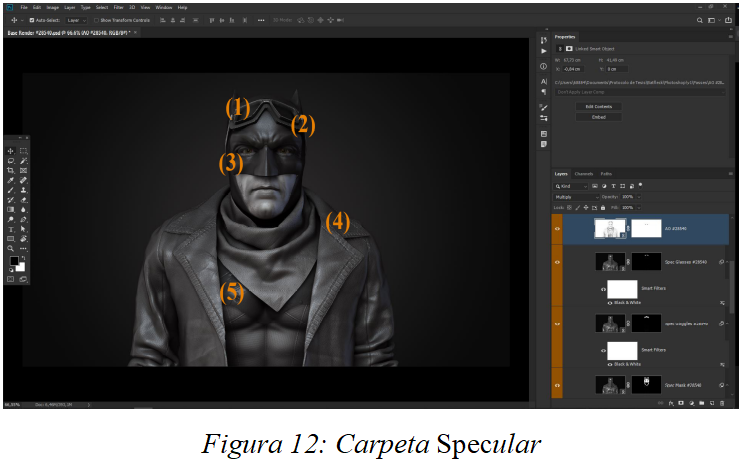Select the Lasso tool

(11, 161)
